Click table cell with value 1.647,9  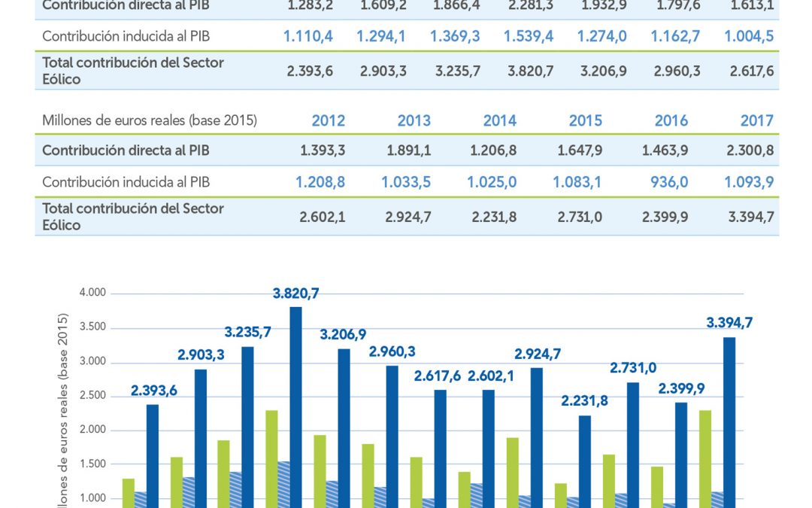coord(579,151)
